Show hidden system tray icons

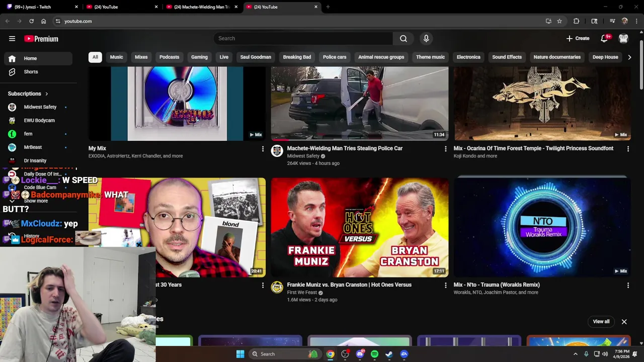point(576,354)
